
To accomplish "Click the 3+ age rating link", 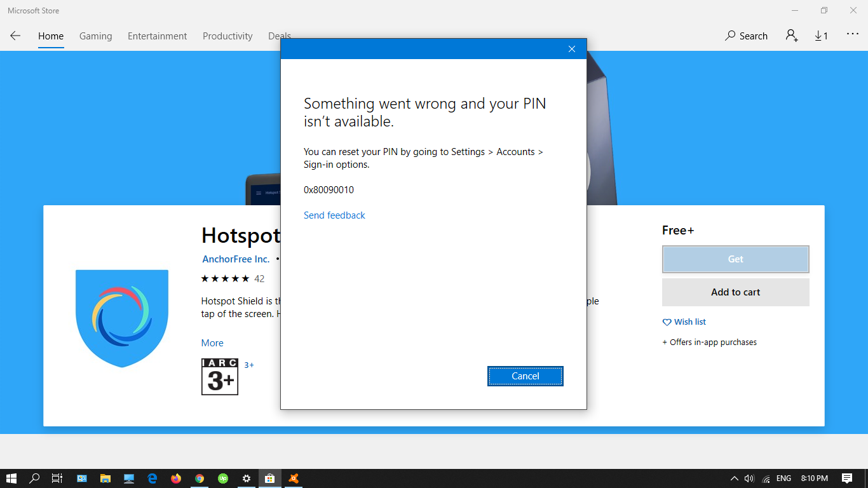I will pos(249,365).
